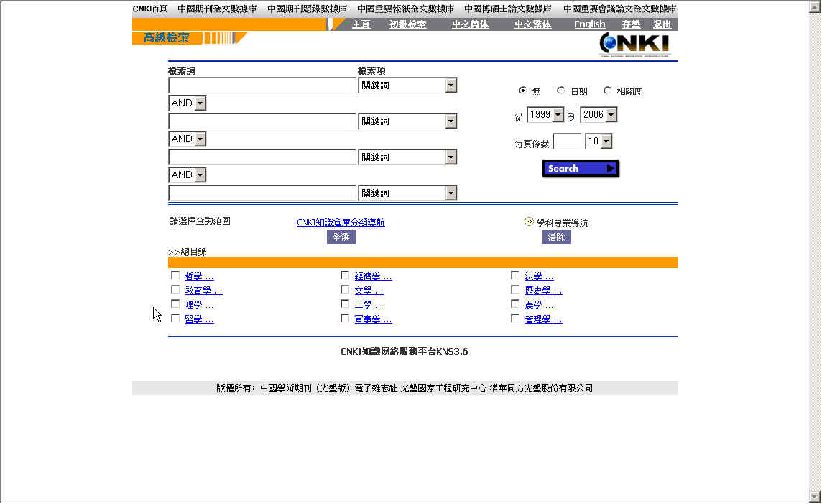Select the 日期 sort radio button

[x=561, y=90]
